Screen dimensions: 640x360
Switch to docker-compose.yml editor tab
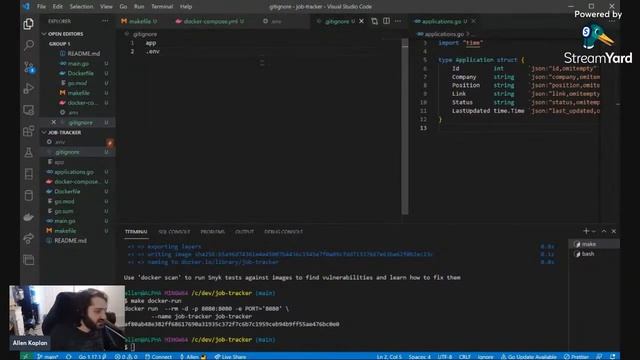point(210,21)
